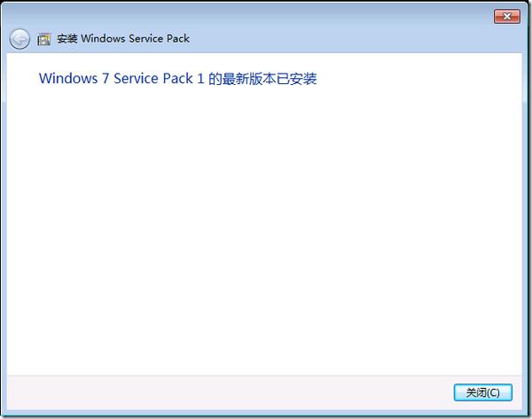This screenshot has width=532, height=419.
Task: Click the 最新版本已安装 text in heading
Action: coord(269,79)
